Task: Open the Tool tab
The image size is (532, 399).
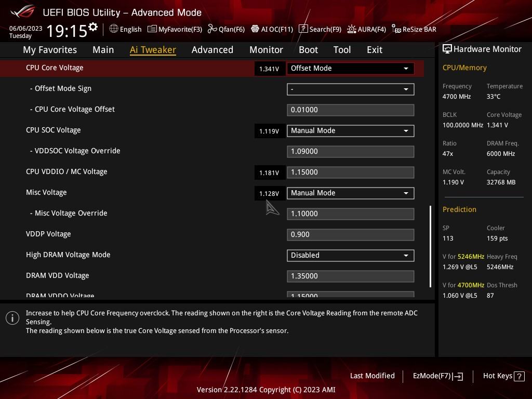Action: click(x=342, y=50)
